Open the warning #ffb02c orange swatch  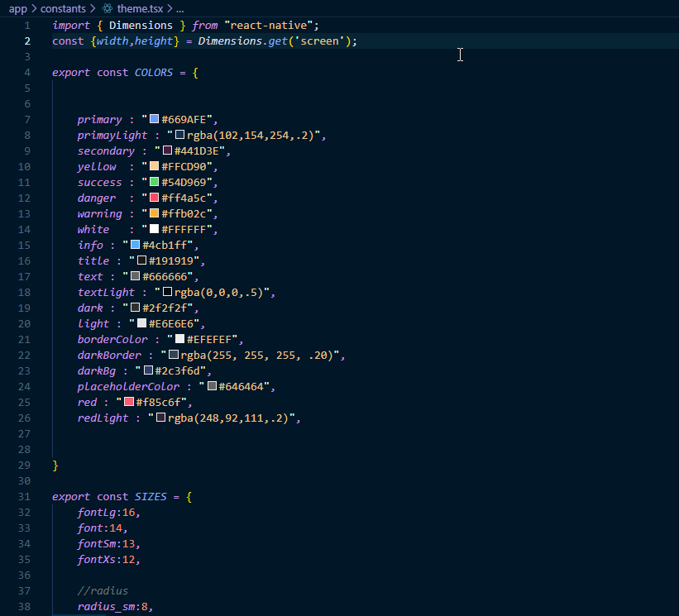154,214
